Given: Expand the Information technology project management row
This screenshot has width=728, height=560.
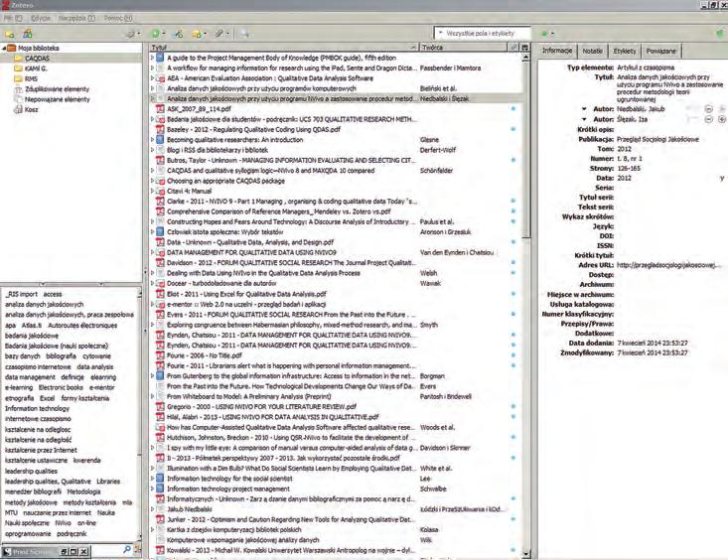Looking at the screenshot, I should [x=152, y=489].
